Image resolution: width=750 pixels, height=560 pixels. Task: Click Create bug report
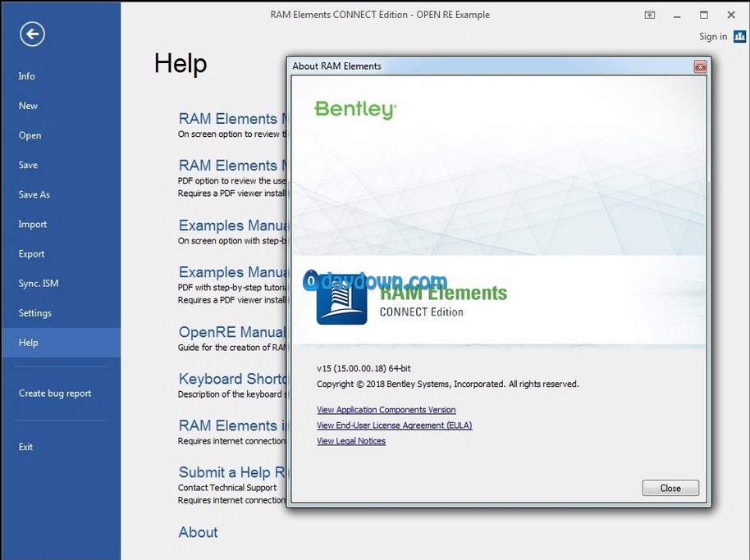(x=55, y=394)
